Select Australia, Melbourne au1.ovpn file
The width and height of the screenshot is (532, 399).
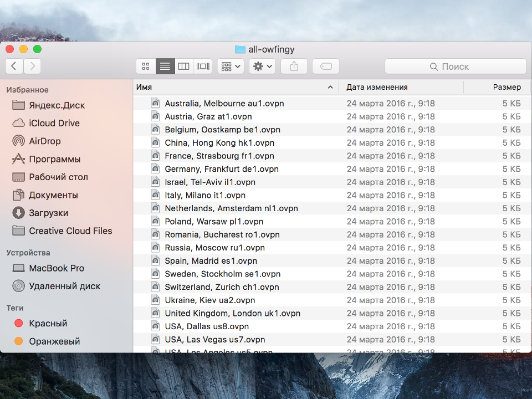pyautogui.click(x=332, y=103)
